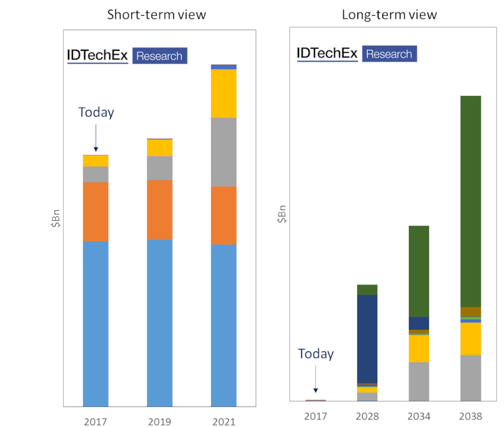
Task: Click the IDTechEx logo in the left chart
Action: tap(97, 55)
